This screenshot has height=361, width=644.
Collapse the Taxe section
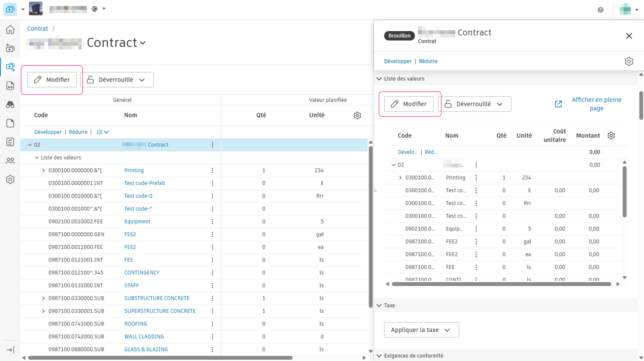coord(379,305)
